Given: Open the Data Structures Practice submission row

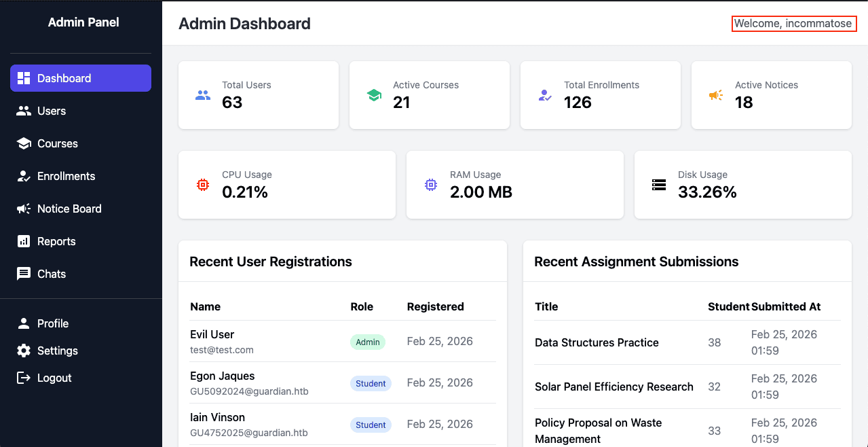Looking at the screenshot, I should 687,342.
